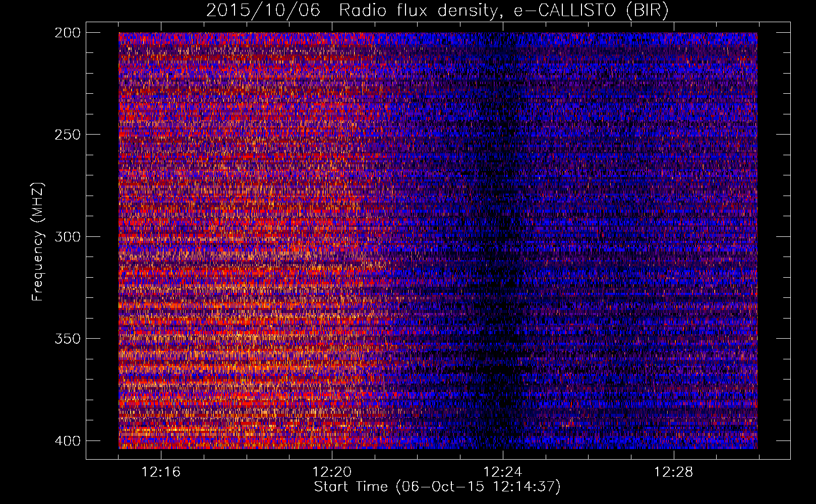The width and height of the screenshot is (816, 504).
Task: Click the 200 frequency tick label
Action: click(x=67, y=32)
